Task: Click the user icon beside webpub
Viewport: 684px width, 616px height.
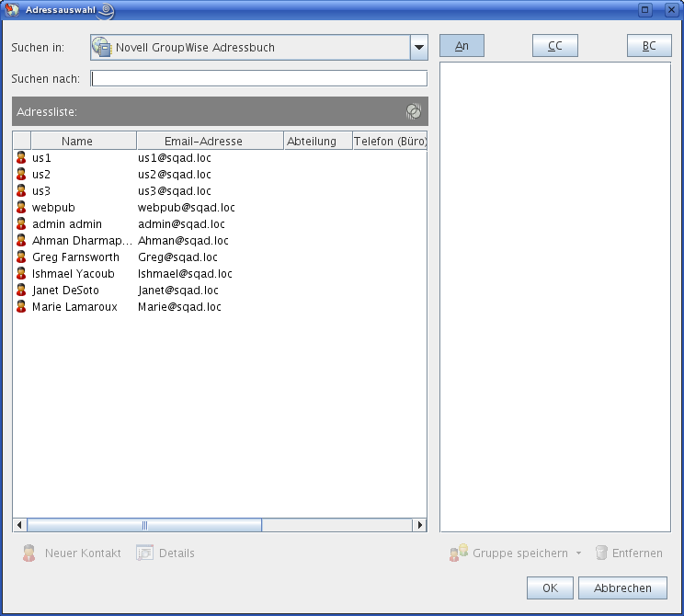Action: pyautogui.click(x=21, y=207)
